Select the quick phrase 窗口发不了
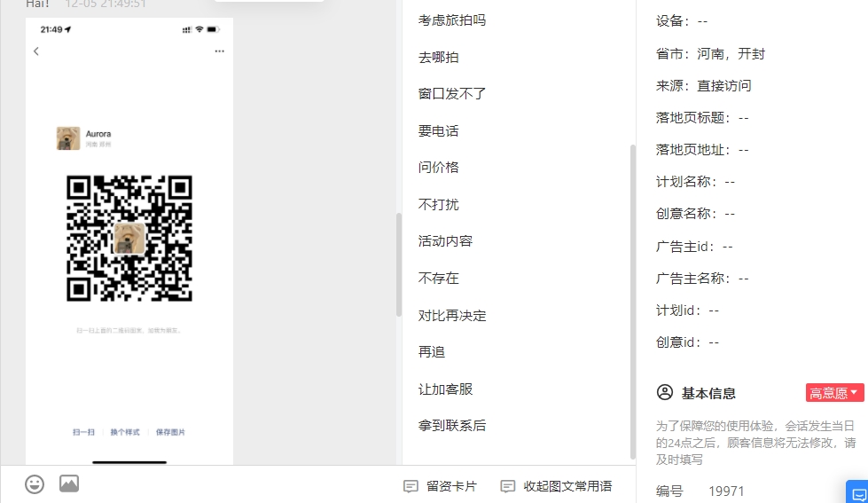This screenshot has width=868, height=503. pos(452,94)
